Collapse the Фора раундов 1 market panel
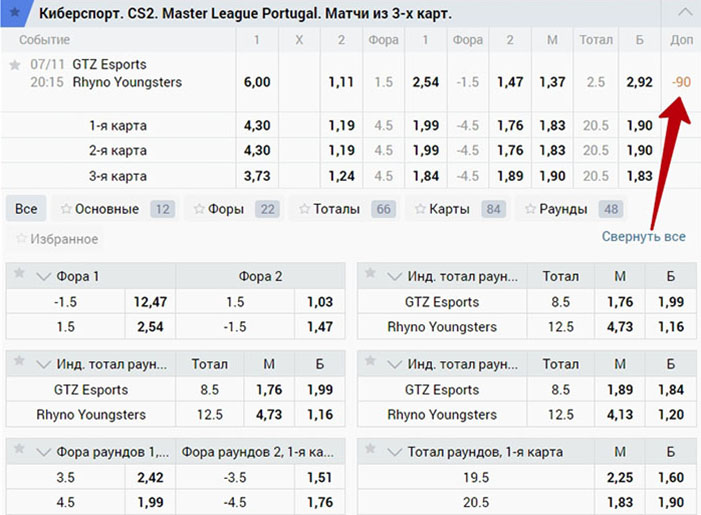This screenshot has width=701, height=515. (x=43, y=451)
